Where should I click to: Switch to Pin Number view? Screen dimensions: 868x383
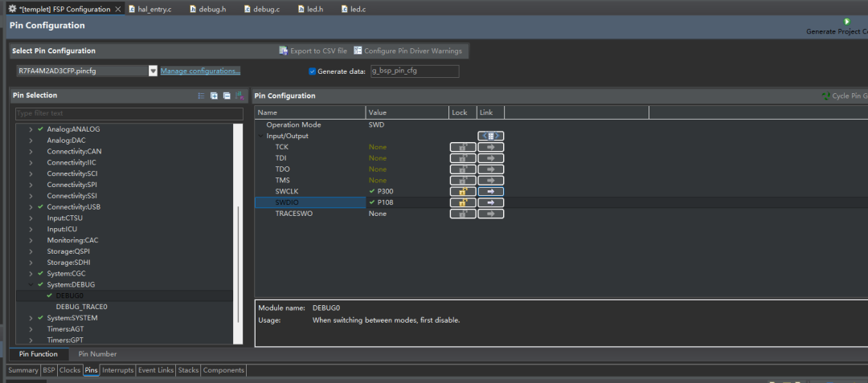97,354
